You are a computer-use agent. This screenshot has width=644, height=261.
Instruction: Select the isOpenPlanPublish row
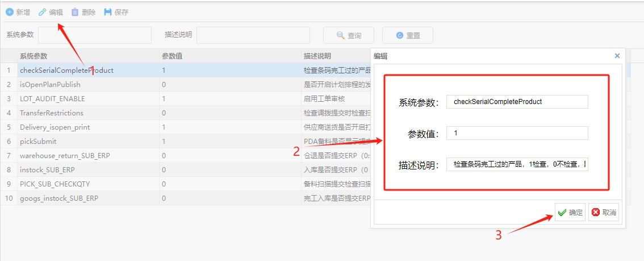pyautogui.click(x=50, y=85)
